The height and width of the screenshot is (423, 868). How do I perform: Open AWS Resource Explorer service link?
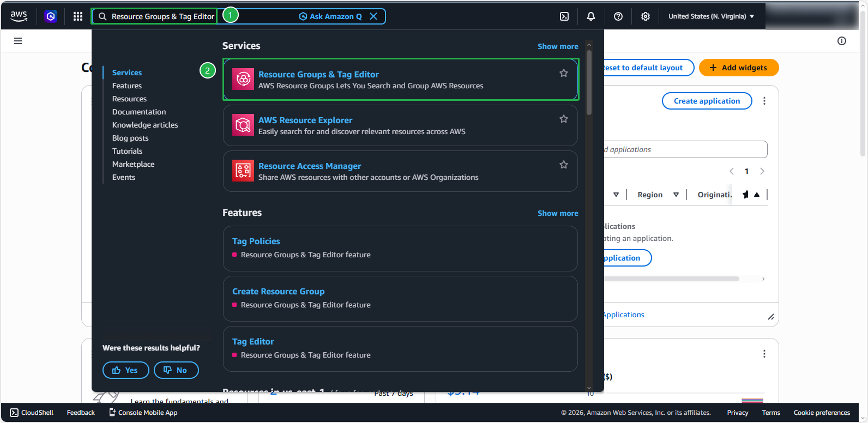tap(305, 120)
